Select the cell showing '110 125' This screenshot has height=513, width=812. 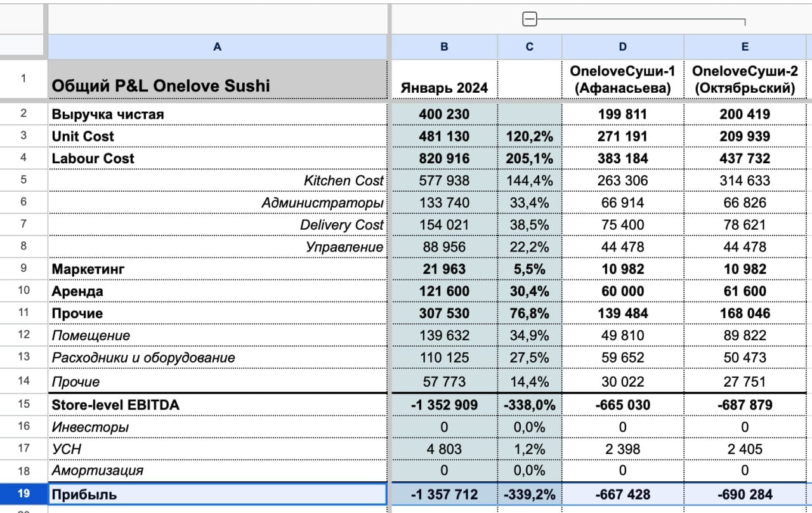pyautogui.click(x=445, y=357)
